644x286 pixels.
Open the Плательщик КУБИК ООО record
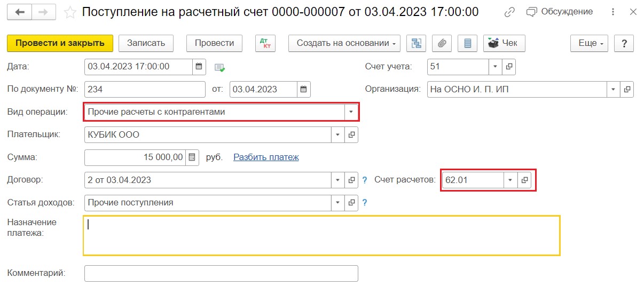(x=351, y=135)
